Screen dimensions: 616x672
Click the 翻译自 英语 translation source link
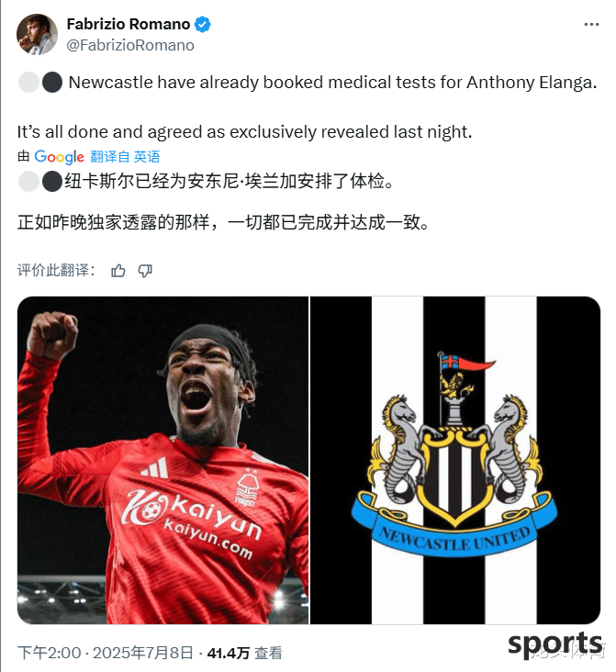[x=125, y=157]
